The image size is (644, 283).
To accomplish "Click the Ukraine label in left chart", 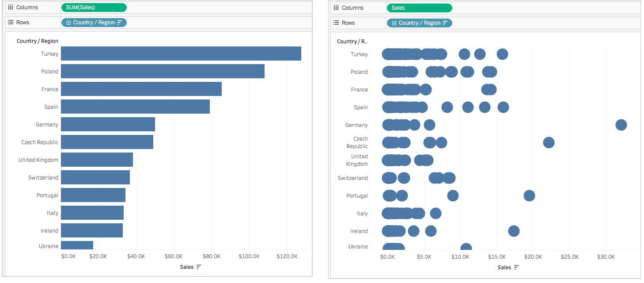I will pyautogui.click(x=49, y=246).
